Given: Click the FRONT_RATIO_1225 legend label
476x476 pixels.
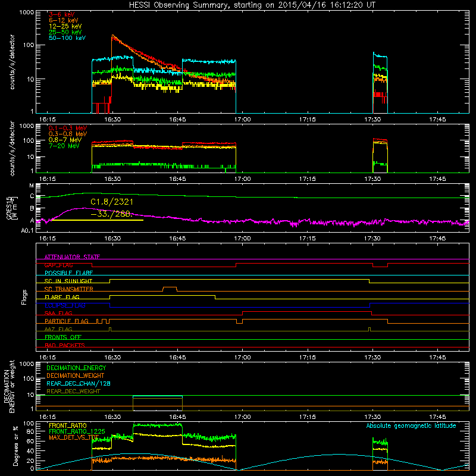Looking at the screenshot, I should (77, 431).
